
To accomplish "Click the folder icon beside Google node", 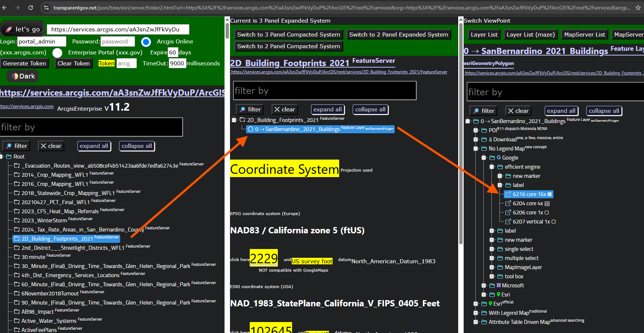I will 492,158.
